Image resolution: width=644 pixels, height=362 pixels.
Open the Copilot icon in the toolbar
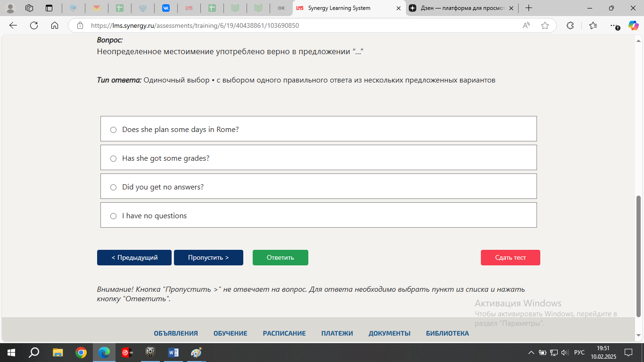(x=633, y=26)
